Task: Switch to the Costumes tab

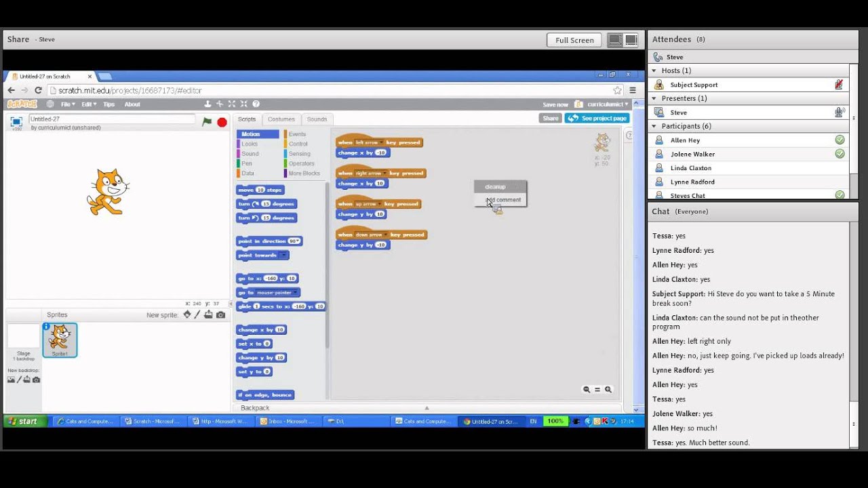Action: pyautogui.click(x=281, y=119)
